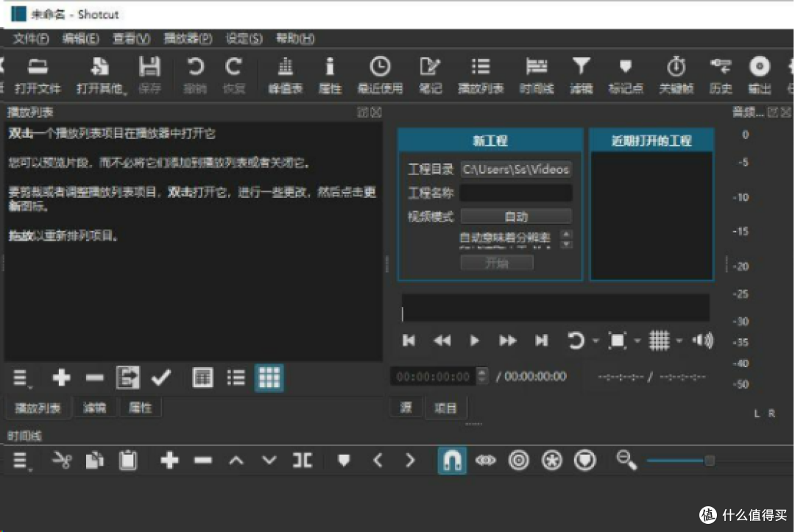
Task: Open Help (帮助) menu
Action: point(295,38)
